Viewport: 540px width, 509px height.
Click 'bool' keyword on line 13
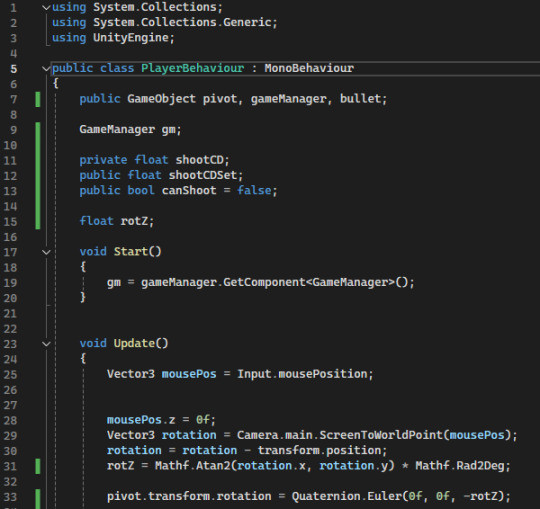pos(141,190)
